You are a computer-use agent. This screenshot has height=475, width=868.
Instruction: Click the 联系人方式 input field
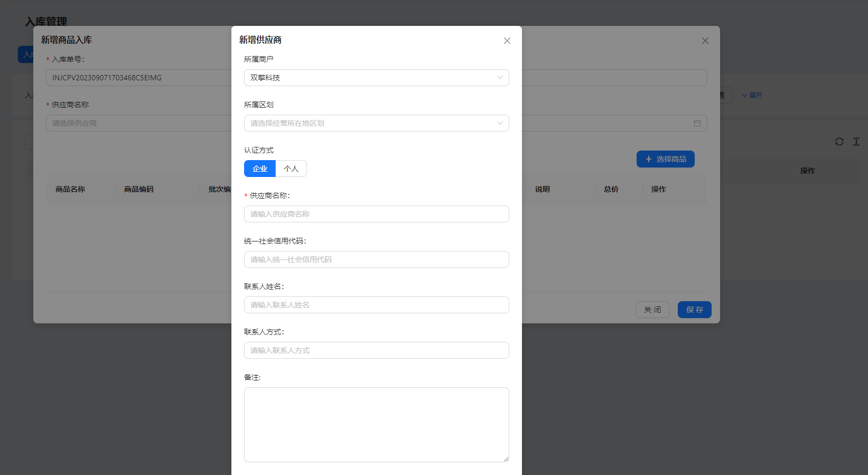pos(377,350)
